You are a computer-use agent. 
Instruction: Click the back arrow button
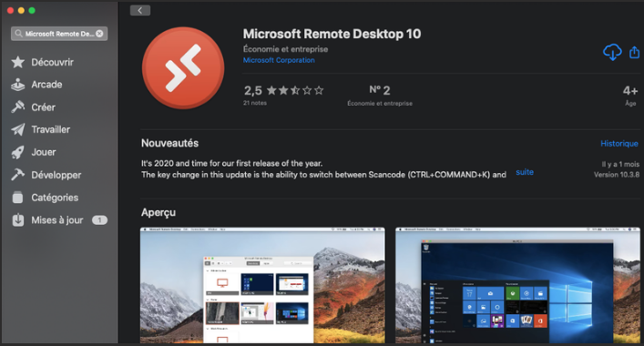(140, 10)
